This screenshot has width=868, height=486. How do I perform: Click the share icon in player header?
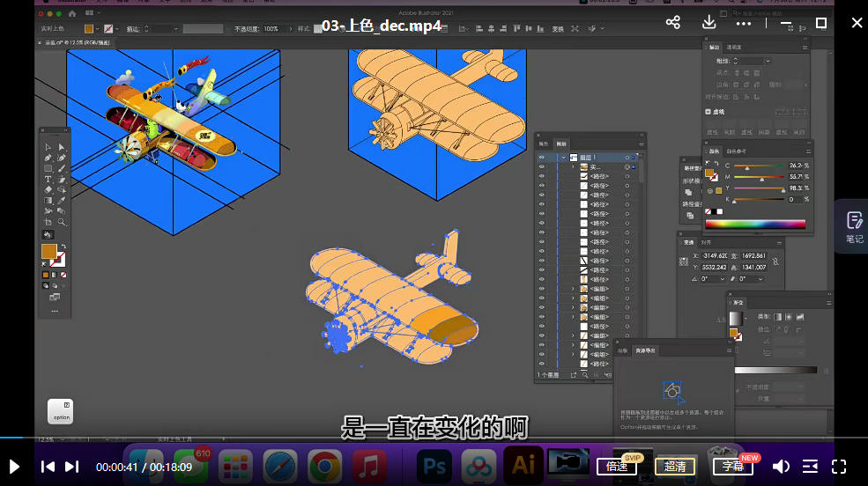pyautogui.click(x=673, y=23)
